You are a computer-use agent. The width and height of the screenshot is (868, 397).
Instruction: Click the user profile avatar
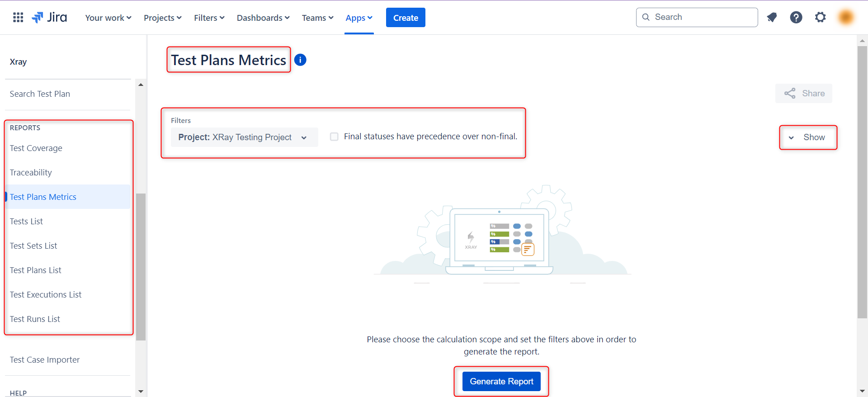click(x=845, y=18)
